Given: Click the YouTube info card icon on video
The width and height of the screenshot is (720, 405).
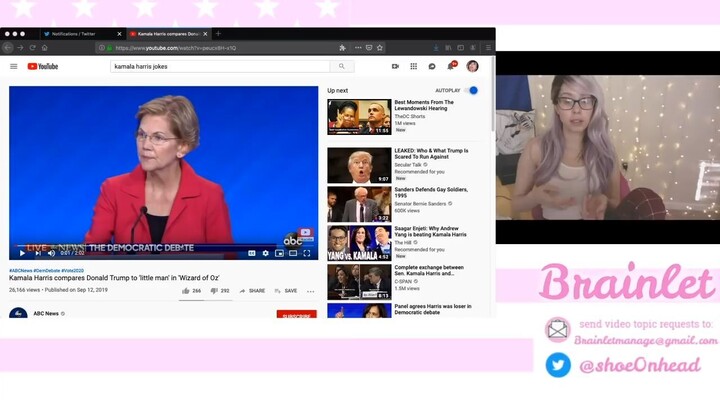Looking at the screenshot, I should point(305,232).
